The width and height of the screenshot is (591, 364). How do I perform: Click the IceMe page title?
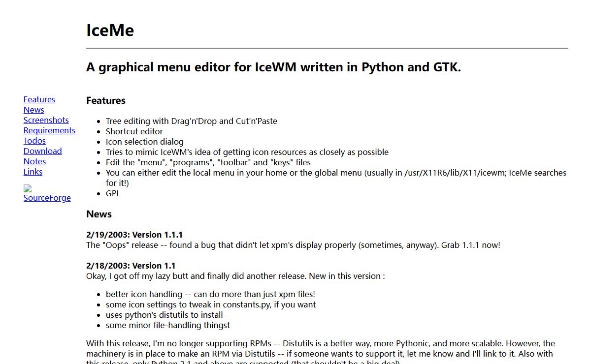[110, 30]
